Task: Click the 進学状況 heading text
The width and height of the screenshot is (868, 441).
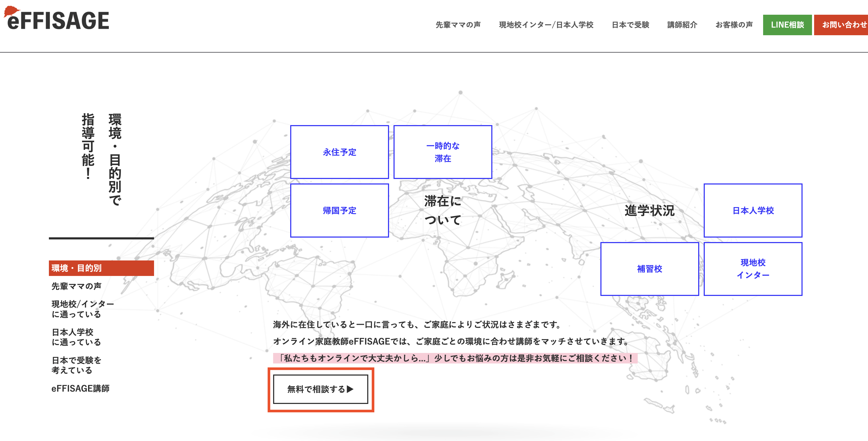Action: click(649, 211)
